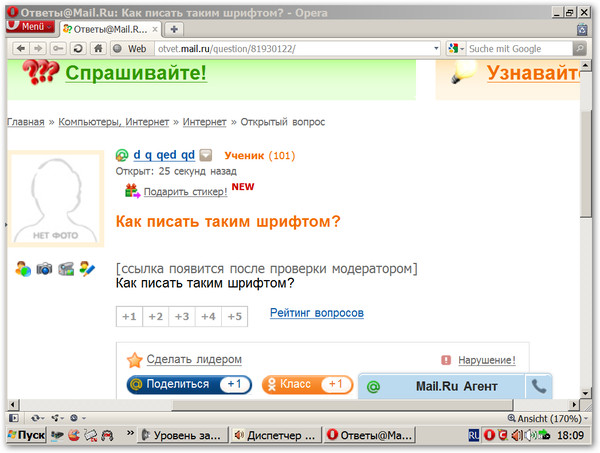The height and width of the screenshot is (453, 600).
Task: Click the Suche mit Google search field
Action: click(519, 49)
